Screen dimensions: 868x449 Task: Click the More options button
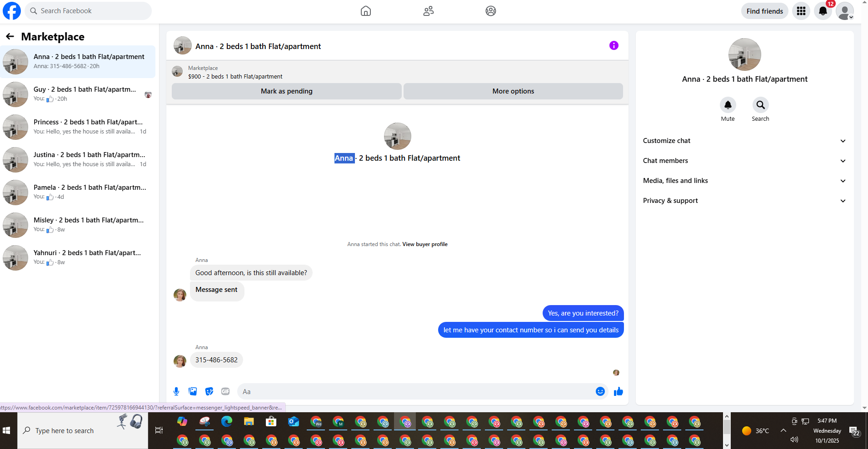[x=513, y=91]
